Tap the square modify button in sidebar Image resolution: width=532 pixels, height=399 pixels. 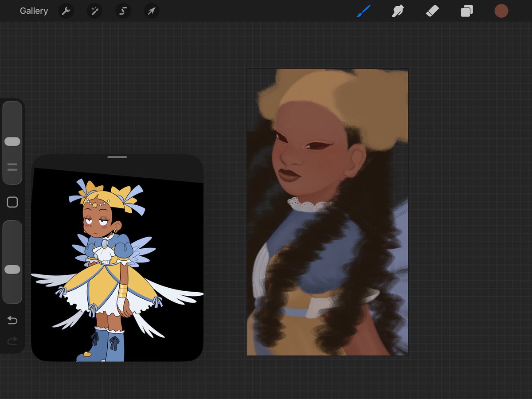click(x=12, y=203)
